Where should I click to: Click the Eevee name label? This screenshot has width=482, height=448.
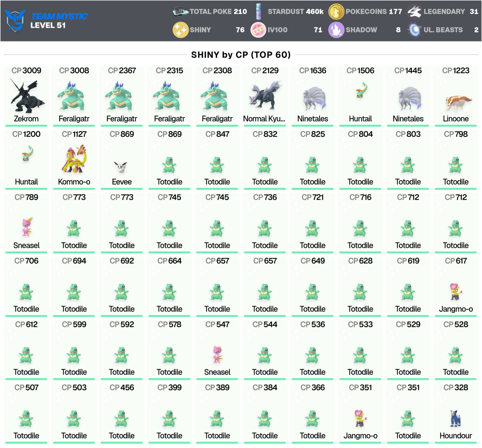click(122, 182)
